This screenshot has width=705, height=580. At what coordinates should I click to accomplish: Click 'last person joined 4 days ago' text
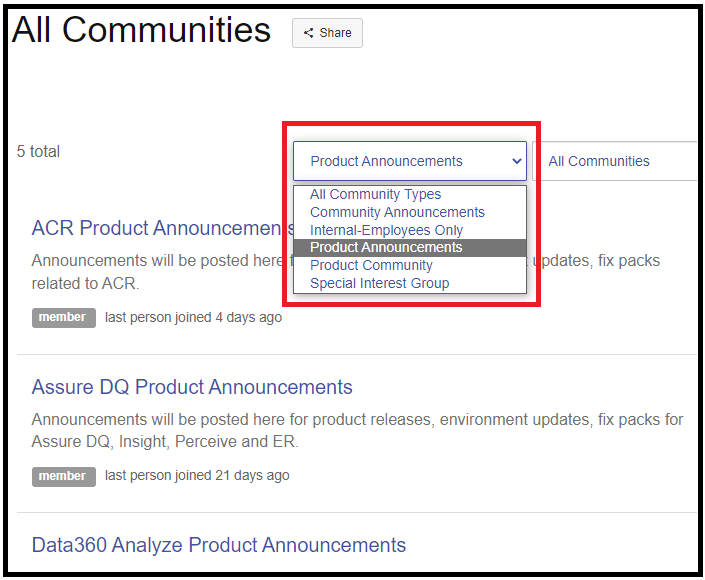(x=193, y=317)
